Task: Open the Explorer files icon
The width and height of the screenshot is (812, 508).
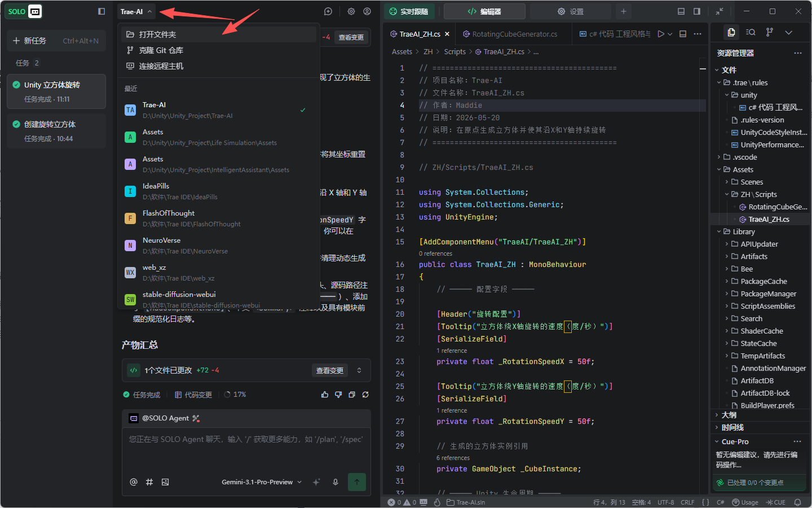Action: (731, 32)
